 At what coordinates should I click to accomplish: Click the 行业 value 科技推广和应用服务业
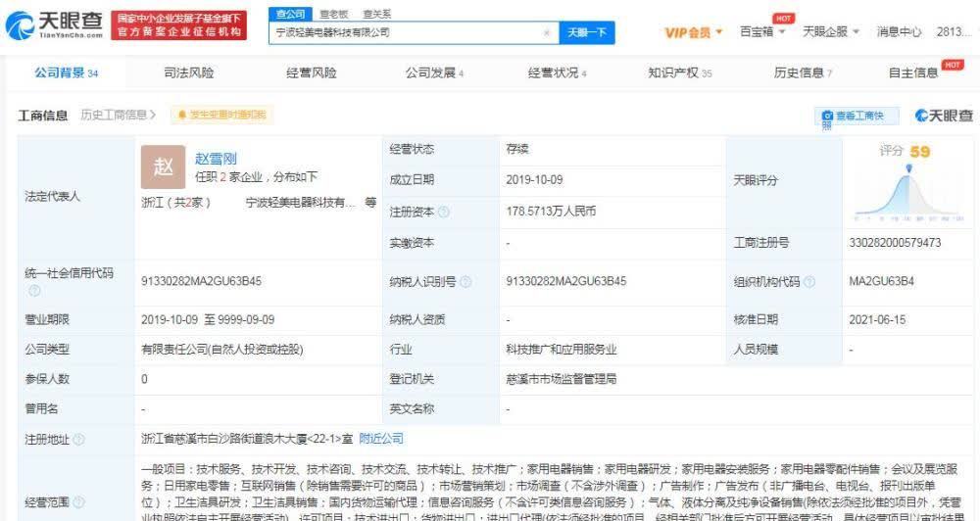[562, 350]
